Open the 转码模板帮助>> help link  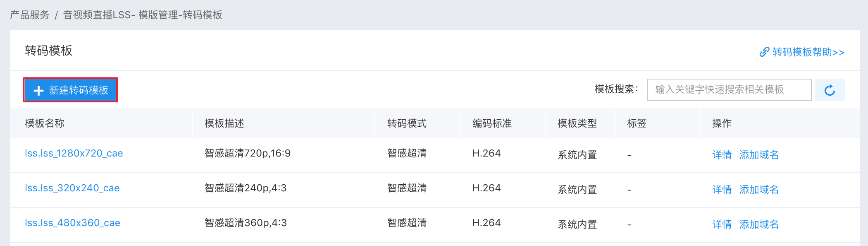(808, 52)
